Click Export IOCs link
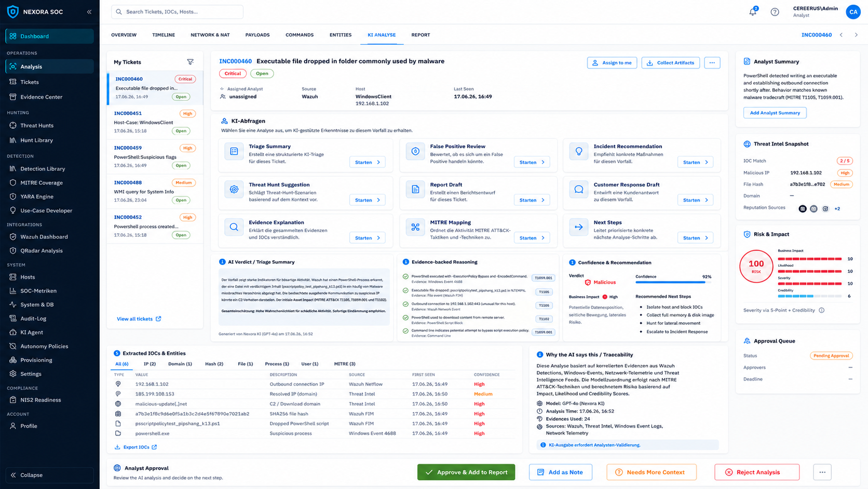 (136, 447)
